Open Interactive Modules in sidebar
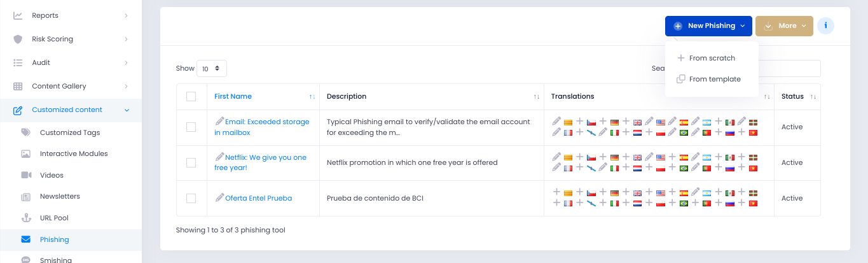868x263 pixels. point(74,153)
